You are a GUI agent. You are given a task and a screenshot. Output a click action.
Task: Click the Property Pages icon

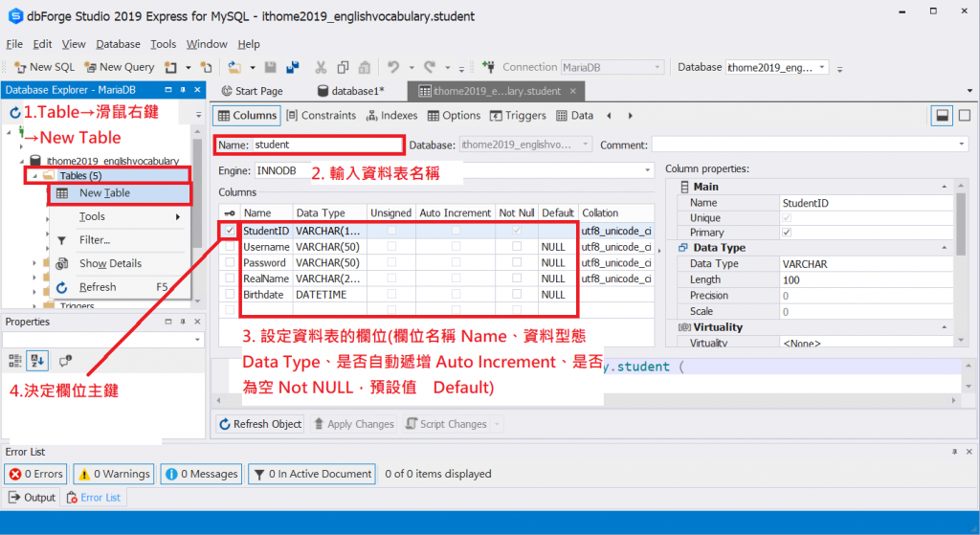coord(65,361)
